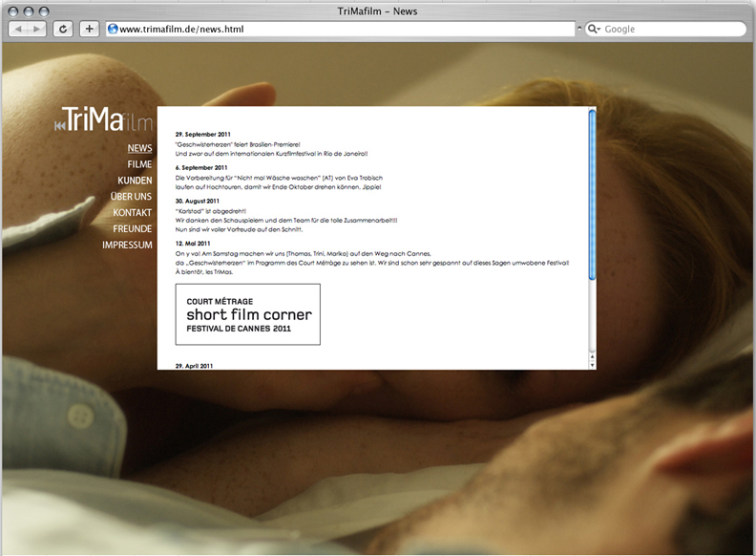Click the 'À bientôt, les TriMas.' line
This screenshot has width=756, height=556.
point(204,272)
